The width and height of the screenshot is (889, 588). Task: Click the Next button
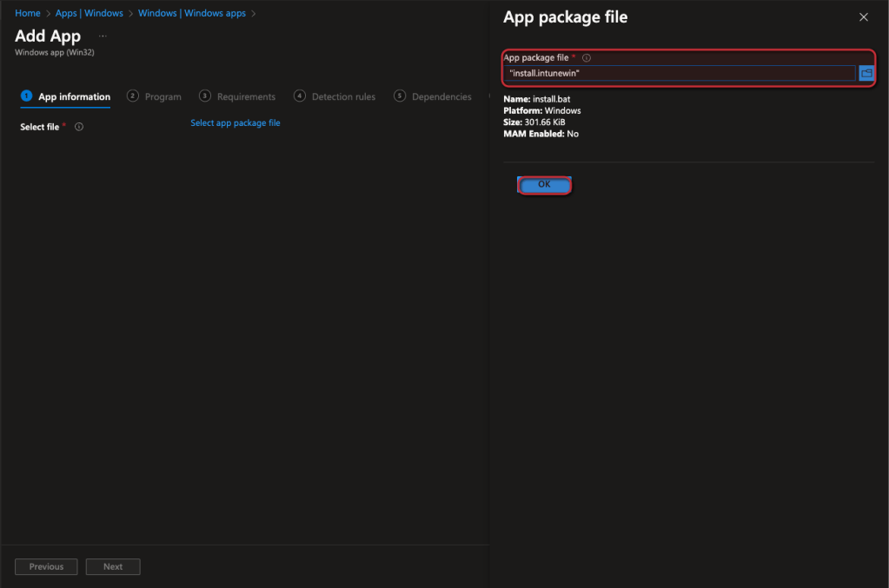point(113,566)
